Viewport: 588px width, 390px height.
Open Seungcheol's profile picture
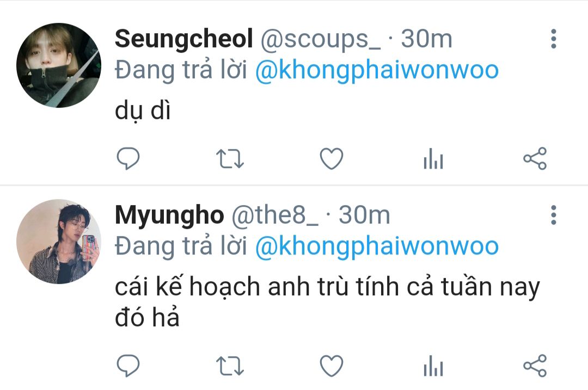(x=59, y=65)
